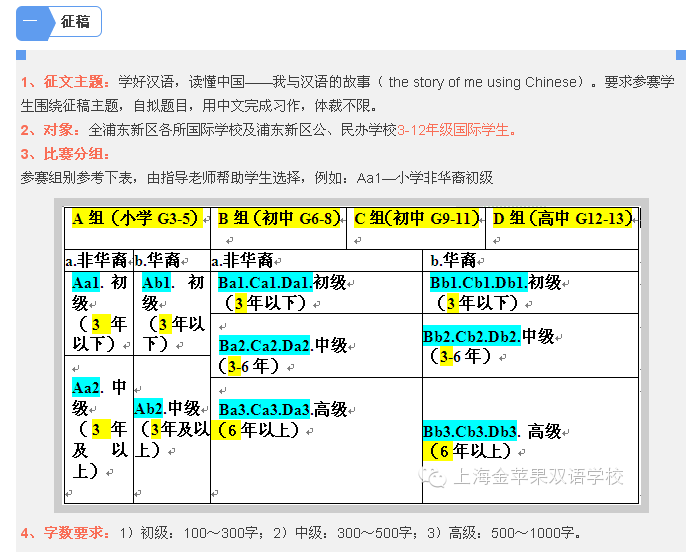This screenshot has width=693, height=552.
Task: Click the "Ba3.Ca3.Da3" advanced level code
Action: (265, 409)
